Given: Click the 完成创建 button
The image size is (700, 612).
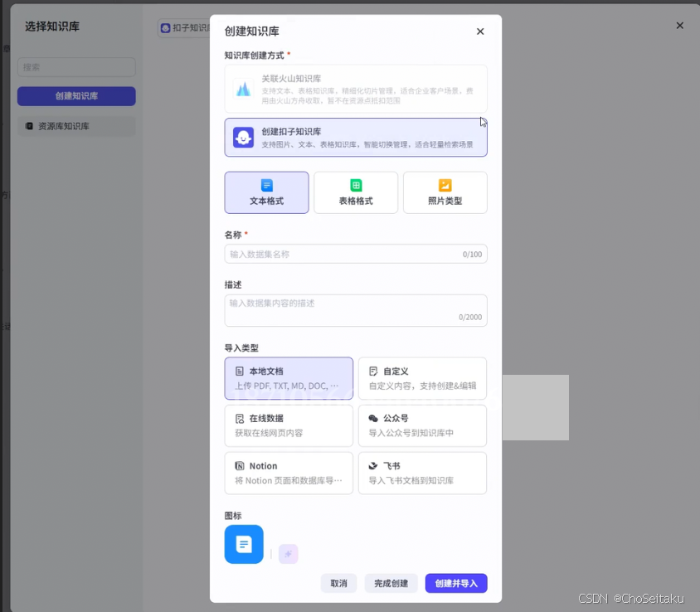Looking at the screenshot, I should [x=391, y=584].
